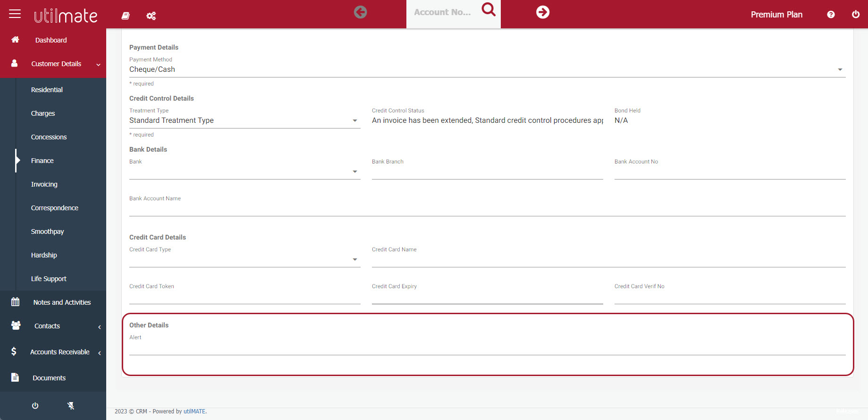Viewport: 868px width, 420px height.
Task: Click the unpin sidebar icon
Action: click(x=71, y=406)
